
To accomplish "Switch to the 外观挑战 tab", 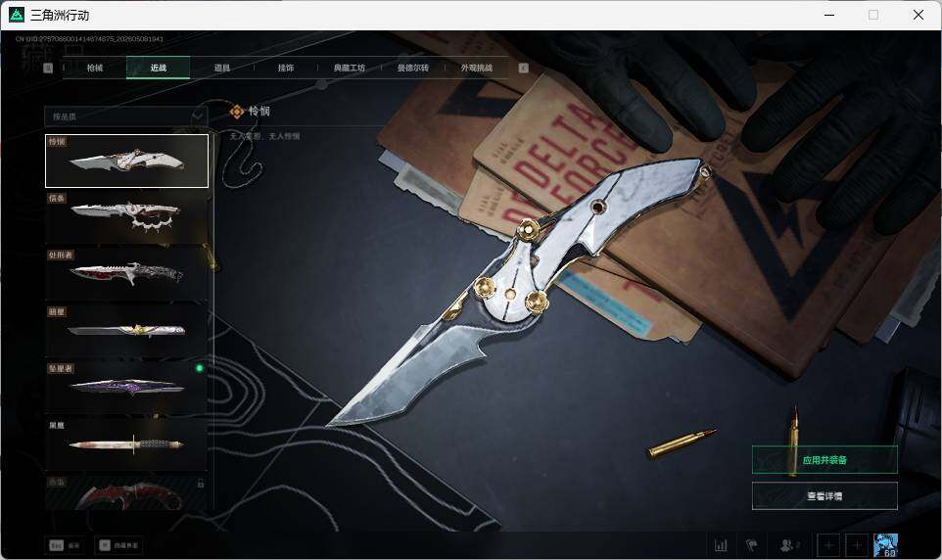I will 477,68.
